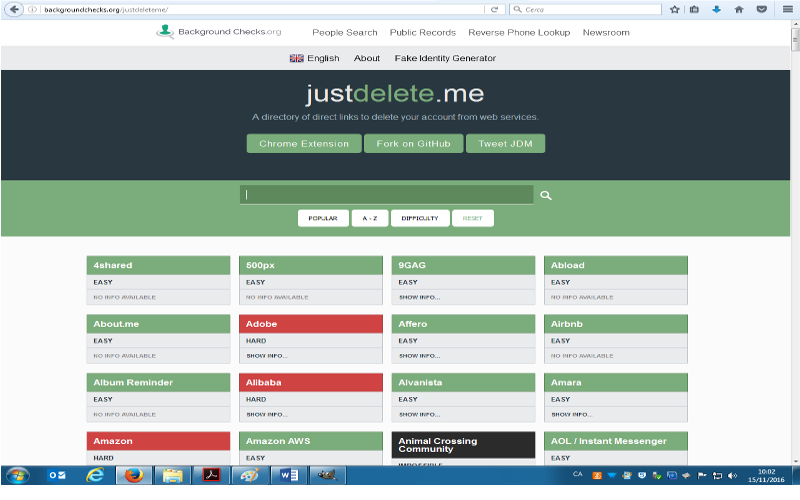This screenshot has height=500, width=800.
Task: Go to Firefox home page icon
Action: click(739, 9)
